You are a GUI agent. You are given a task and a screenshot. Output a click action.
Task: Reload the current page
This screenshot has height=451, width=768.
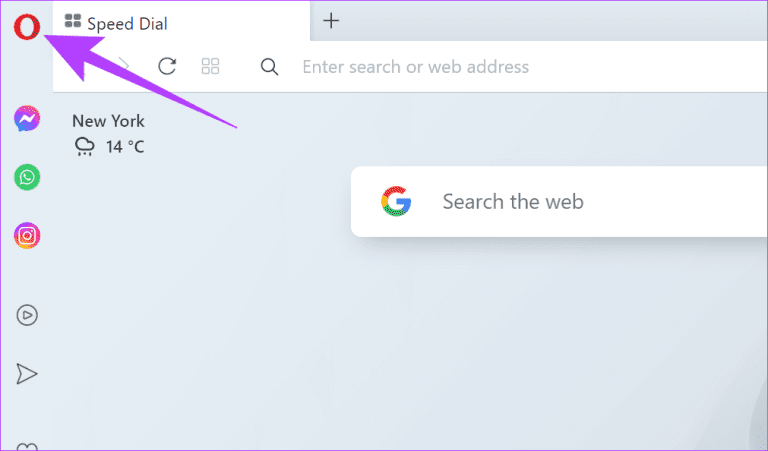tap(167, 67)
